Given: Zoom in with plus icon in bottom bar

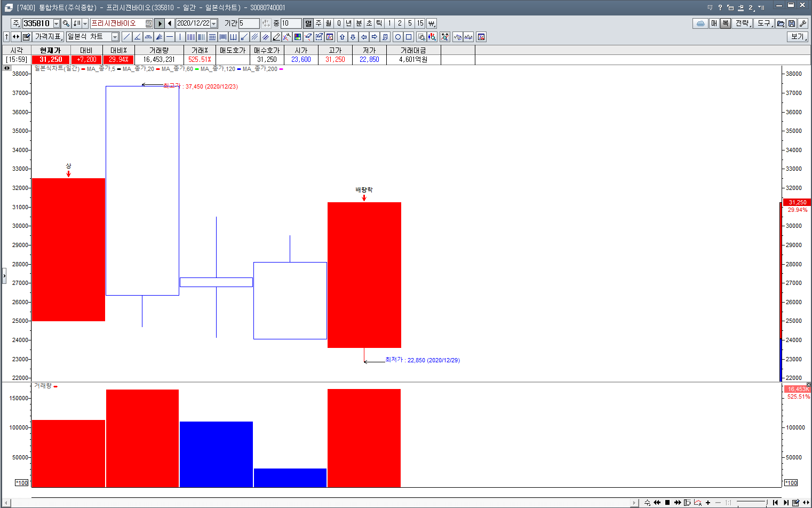Looking at the screenshot, I should 708,503.
